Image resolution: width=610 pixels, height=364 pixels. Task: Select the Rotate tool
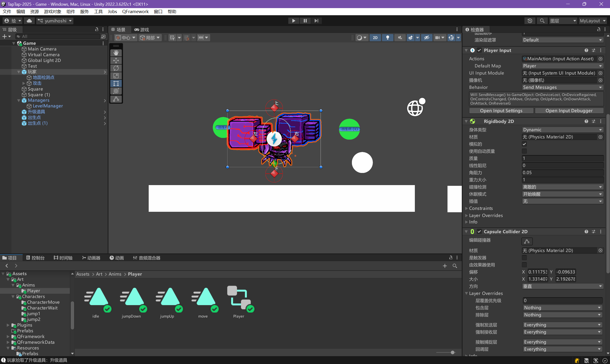[x=116, y=68]
